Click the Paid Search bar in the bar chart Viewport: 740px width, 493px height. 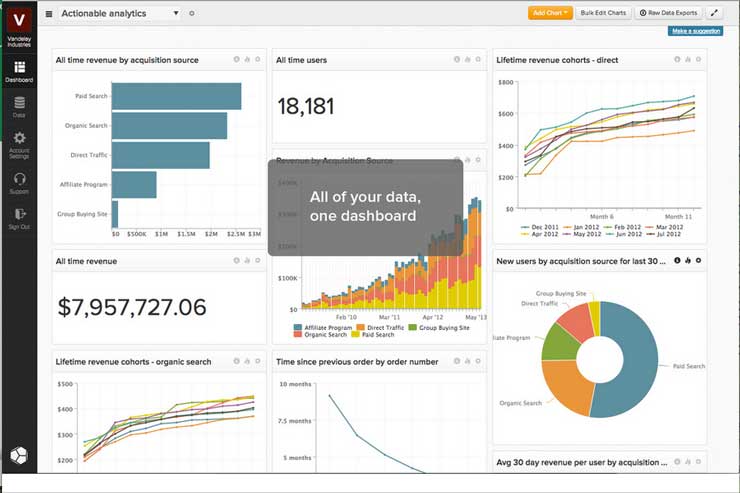coord(177,96)
